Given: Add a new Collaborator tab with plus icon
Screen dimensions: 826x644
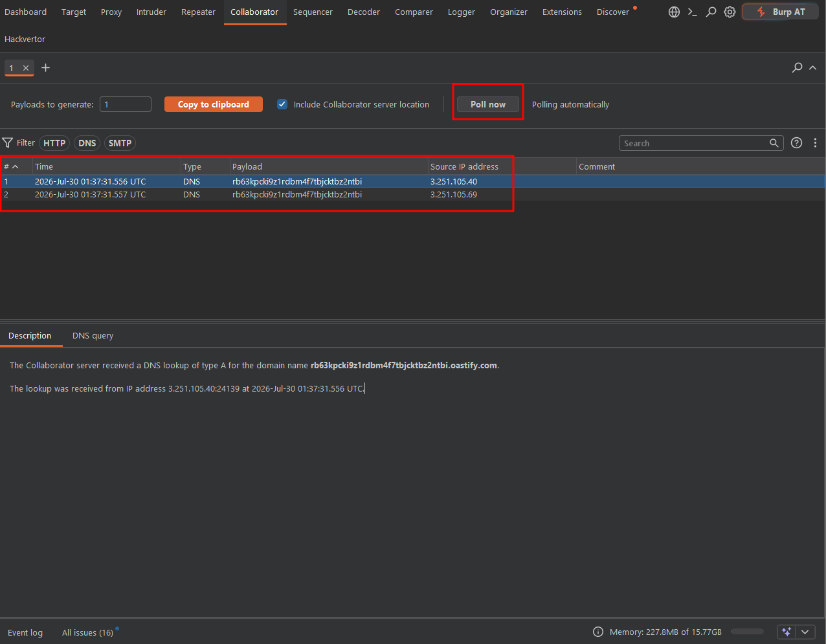Looking at the screenshot, I should tap(45, 68).
